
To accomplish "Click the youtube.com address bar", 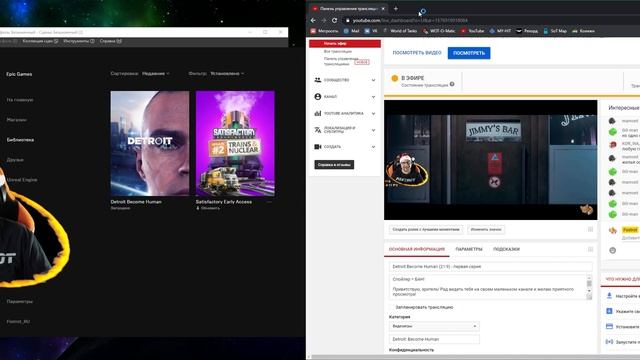I will pyautogui.click(x=410, y=20).
